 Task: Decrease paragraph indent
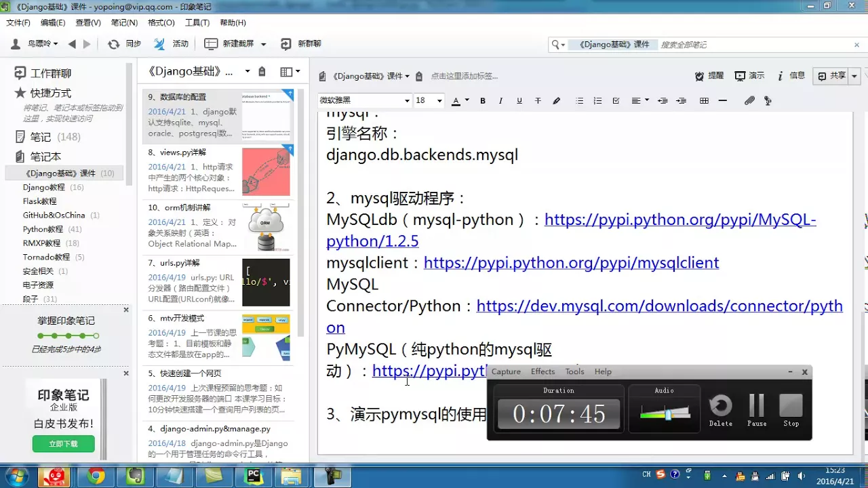[x=663, y=101]
